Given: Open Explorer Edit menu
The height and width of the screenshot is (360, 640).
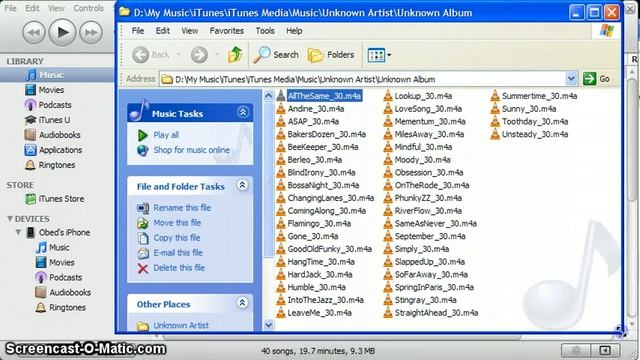Looking at the screenshot, I should (x=162, y=31).
